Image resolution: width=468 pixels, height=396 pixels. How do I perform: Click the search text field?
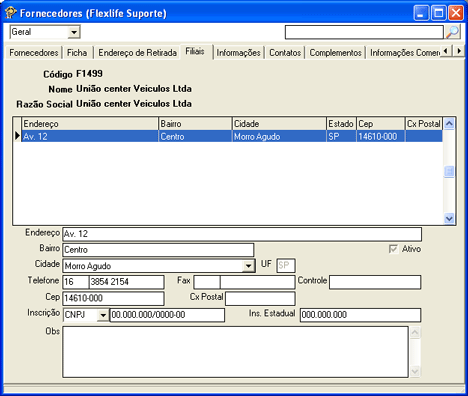pos(364,32)
